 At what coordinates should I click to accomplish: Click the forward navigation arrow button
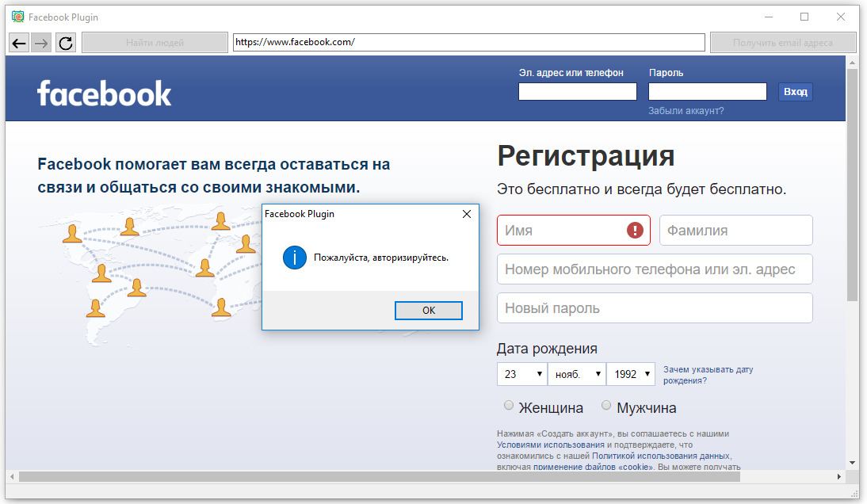[x=41, y=43]
